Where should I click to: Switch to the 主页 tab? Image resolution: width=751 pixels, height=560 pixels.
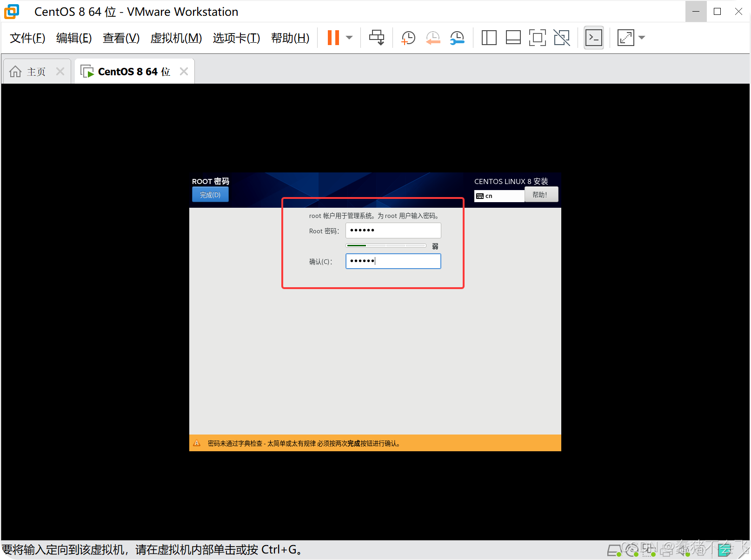coord(36,72)
